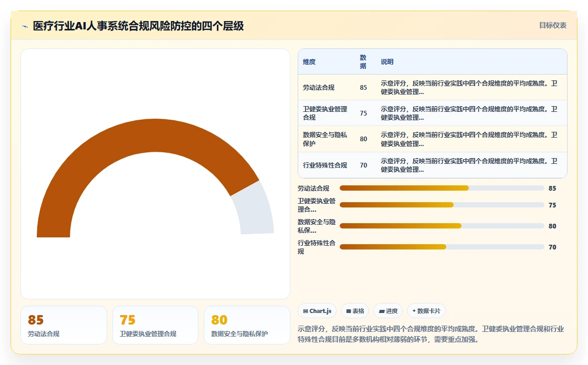Click the 行业特殊性合规 progress bar label
The width and height of the screenshot is (588, 365).
point(317,247)
